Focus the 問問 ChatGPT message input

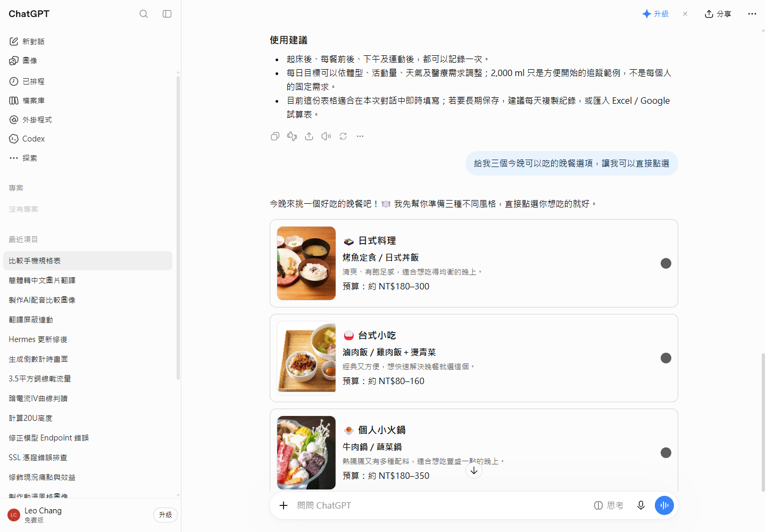pyautogui.click(x=442, y=505)
